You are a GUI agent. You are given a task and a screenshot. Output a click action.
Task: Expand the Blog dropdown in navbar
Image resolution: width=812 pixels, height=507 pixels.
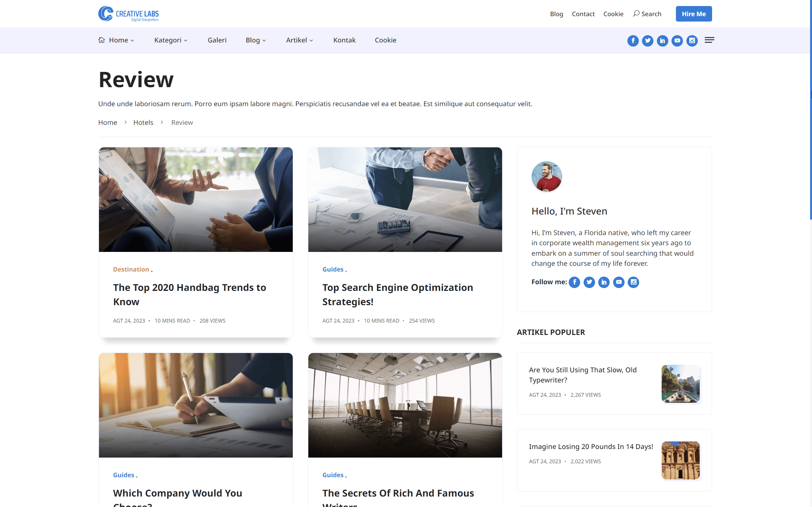[256, 40]
